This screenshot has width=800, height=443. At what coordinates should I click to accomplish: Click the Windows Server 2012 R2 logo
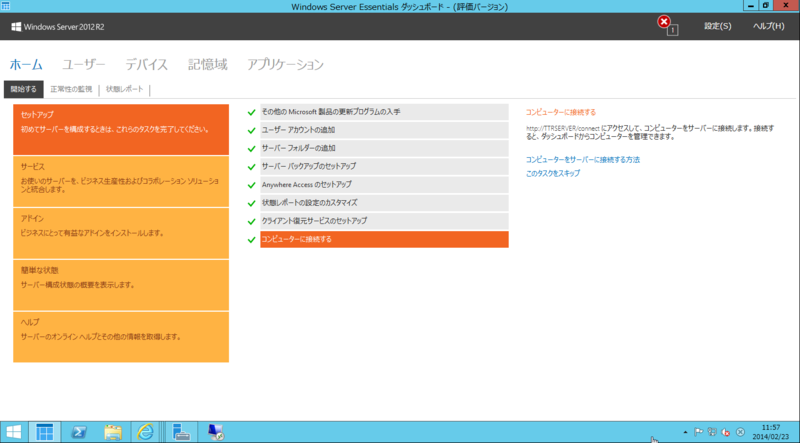tap(58, 27)
